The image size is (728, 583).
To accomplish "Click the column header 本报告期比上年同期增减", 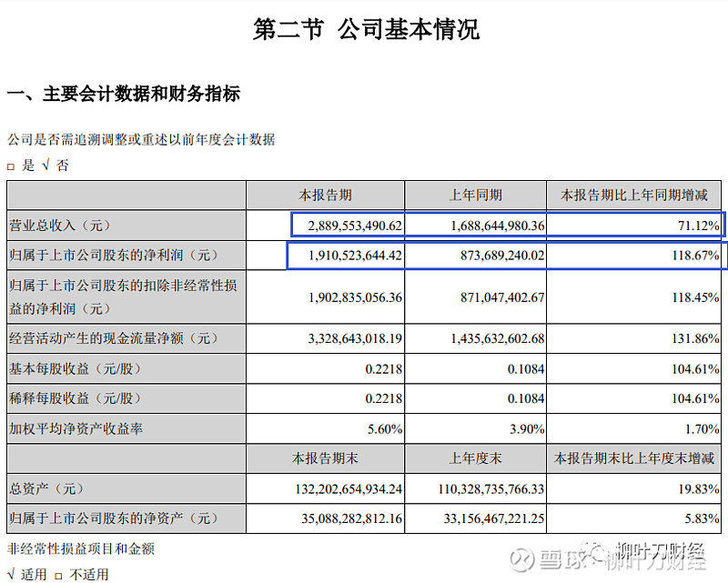I will (633, 196).
